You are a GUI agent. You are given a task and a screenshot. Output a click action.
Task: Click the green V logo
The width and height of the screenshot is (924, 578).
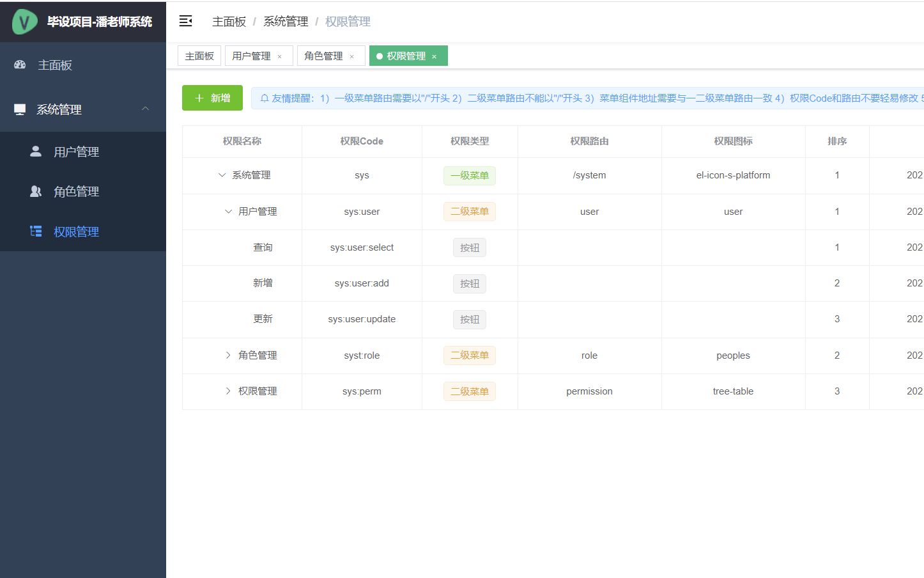tap(25, 22)
